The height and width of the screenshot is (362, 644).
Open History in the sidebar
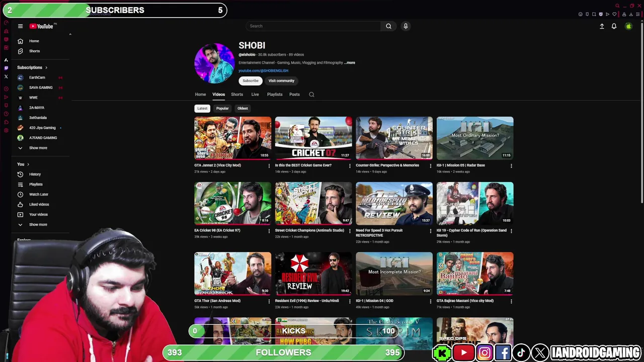(34, 174)
